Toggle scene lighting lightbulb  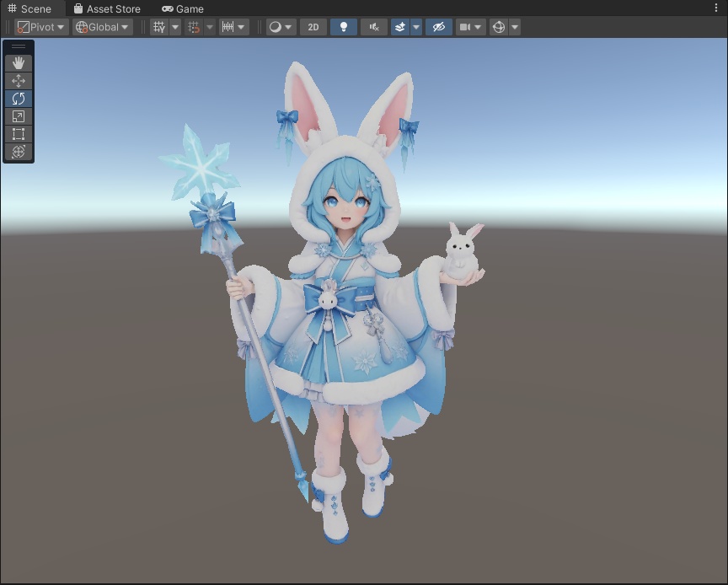(x=344, y=27)
